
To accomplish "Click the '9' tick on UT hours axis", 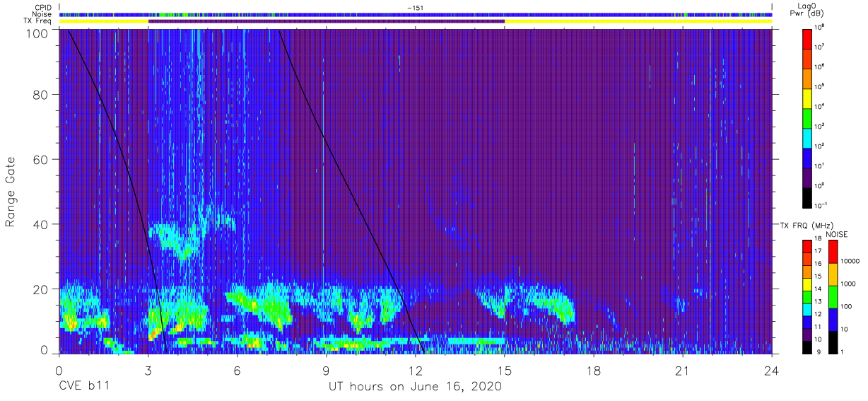I will (x=327, y=370).
